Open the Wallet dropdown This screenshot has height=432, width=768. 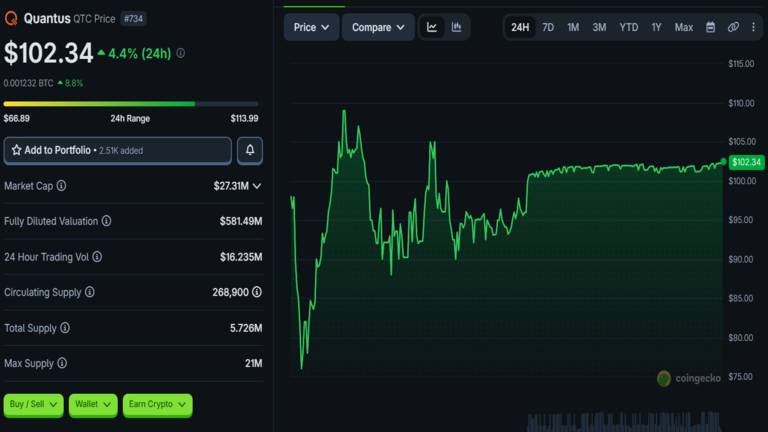click(x=93, y=405)
